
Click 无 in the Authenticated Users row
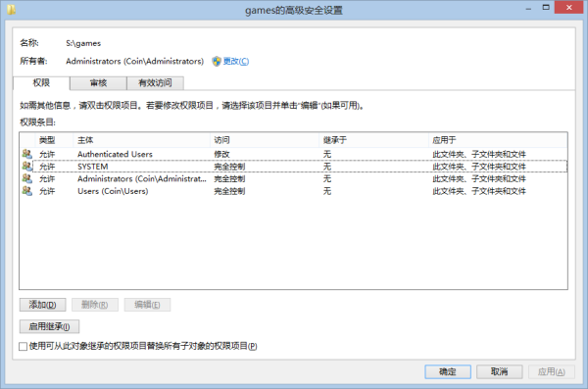click(x=327, y=154)
